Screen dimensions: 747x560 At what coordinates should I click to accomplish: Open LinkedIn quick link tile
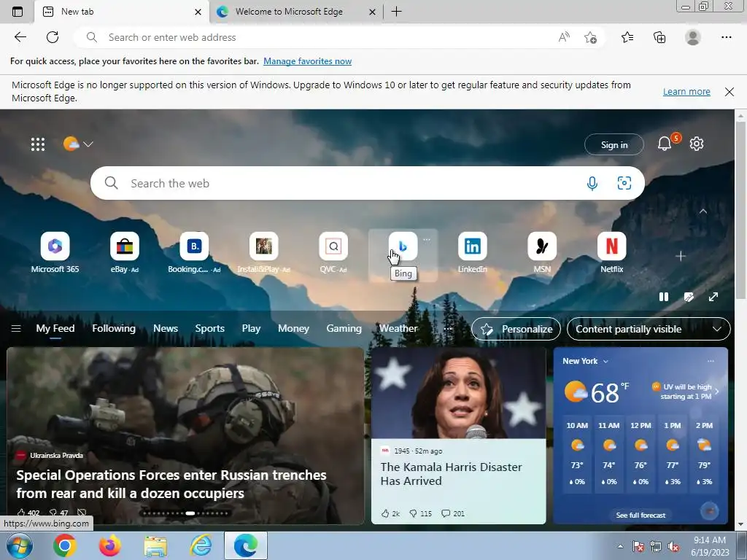point(472,253)
